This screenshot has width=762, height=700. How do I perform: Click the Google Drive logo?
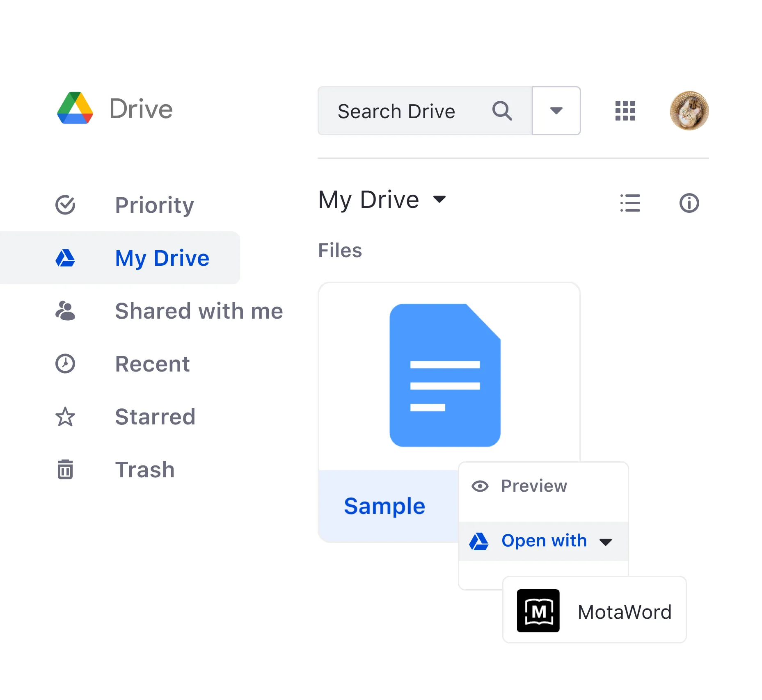pyautogui.click(x=76, y=109)
